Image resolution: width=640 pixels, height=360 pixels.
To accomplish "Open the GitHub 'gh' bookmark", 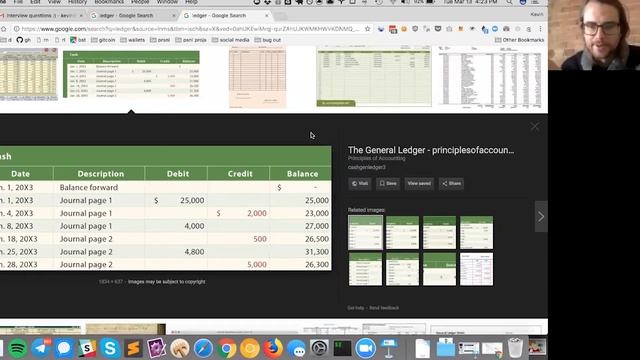I will 23,40.
